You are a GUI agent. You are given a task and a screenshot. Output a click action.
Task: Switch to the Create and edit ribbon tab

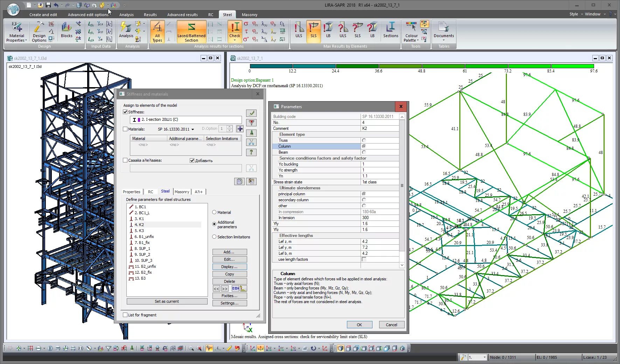(43, 15)
